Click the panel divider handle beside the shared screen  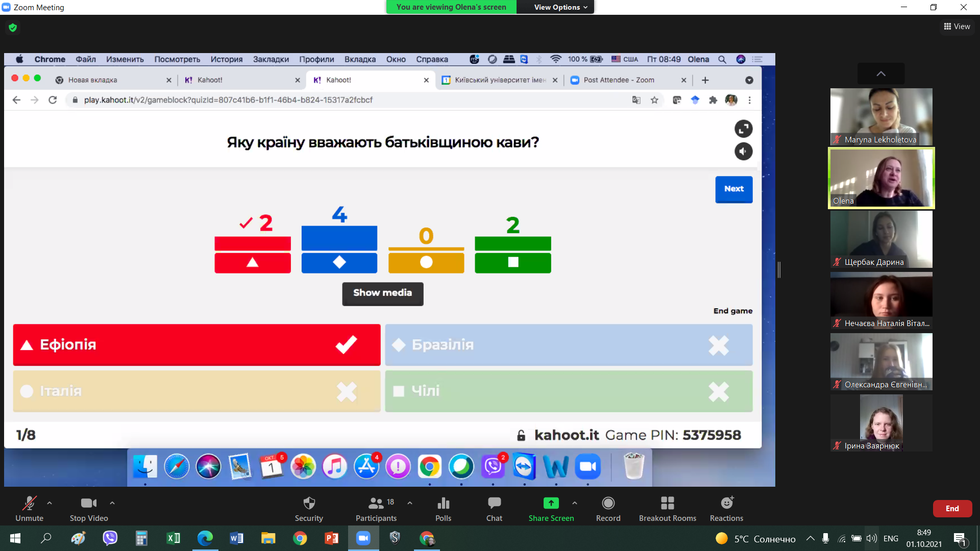tap(779, 269)
